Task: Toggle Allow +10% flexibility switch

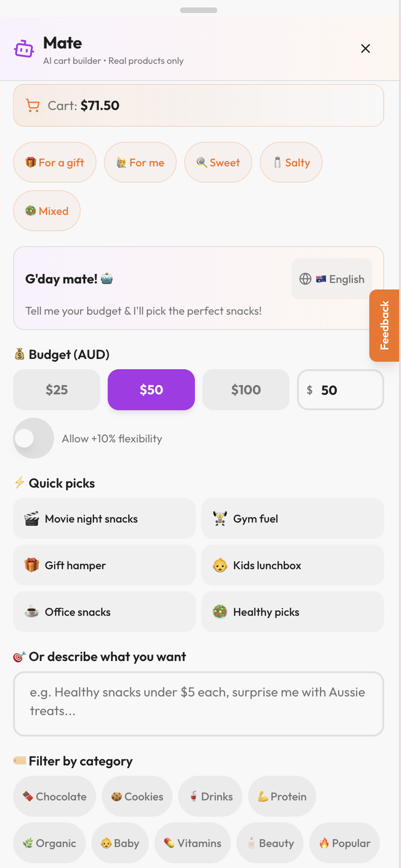Action: click(34, 438)
